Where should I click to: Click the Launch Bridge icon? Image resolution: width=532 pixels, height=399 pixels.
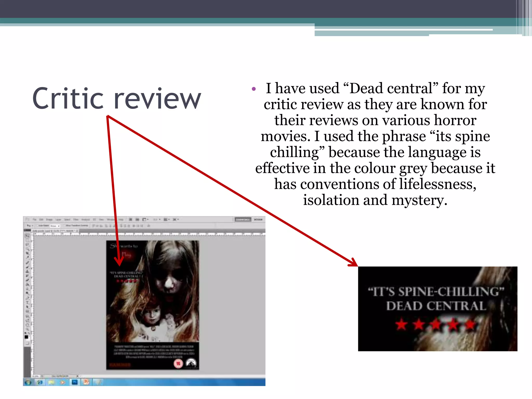point(130,220)
